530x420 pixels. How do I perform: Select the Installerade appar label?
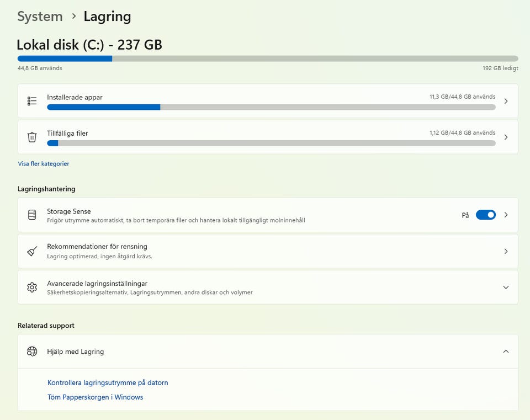point(75,97)
